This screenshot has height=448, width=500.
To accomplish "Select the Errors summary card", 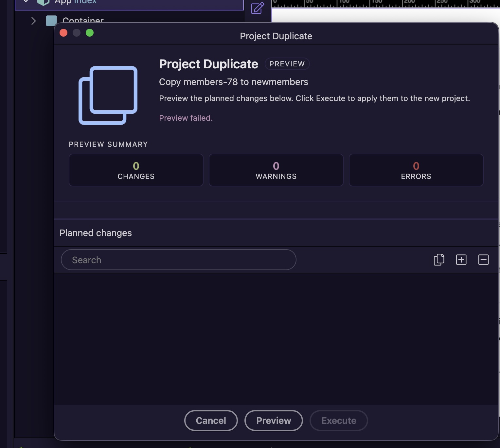I will coord(416,170).
